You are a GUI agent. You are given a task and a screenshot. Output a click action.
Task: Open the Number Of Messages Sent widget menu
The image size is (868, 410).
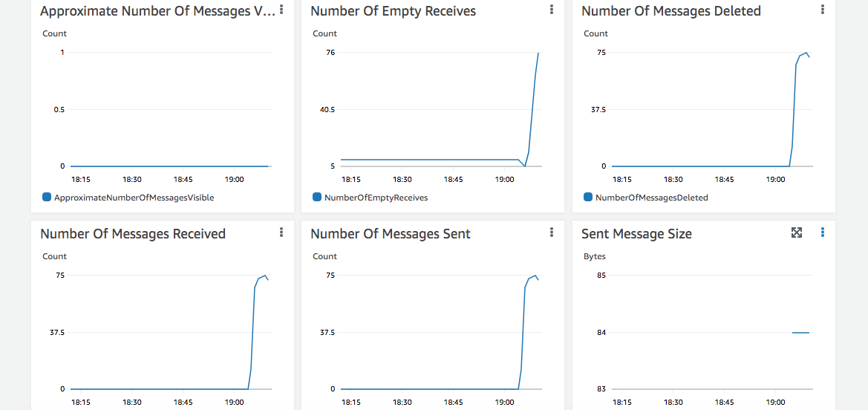(x=552, y=232)
